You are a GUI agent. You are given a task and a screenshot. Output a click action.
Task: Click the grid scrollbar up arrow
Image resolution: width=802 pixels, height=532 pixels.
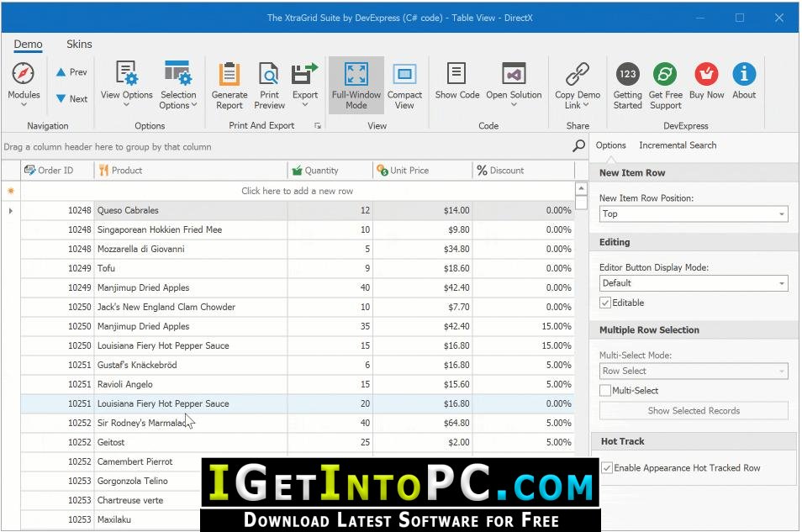(581, 189)
